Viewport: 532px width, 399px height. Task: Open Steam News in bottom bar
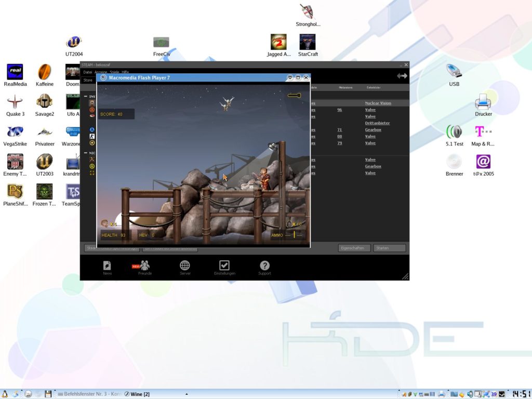coord(107,268)
